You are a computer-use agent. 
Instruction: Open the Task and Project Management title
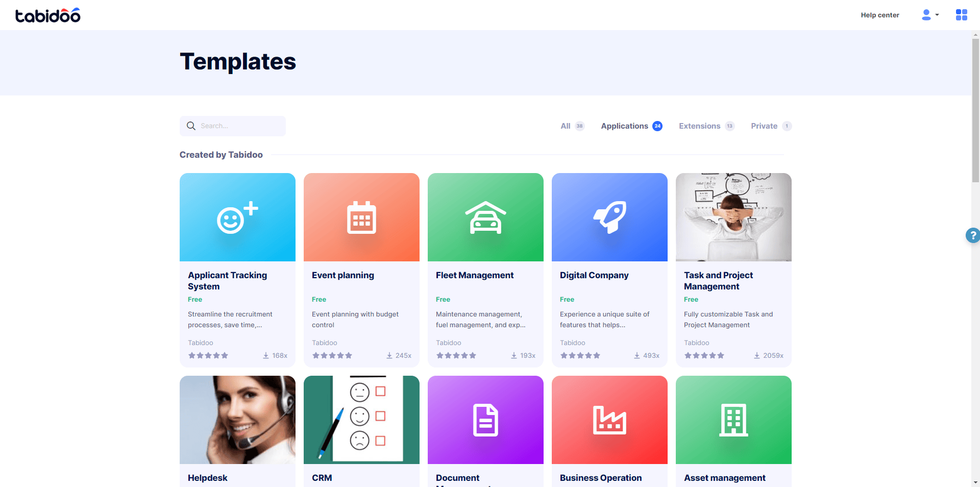tap(718, 281)
